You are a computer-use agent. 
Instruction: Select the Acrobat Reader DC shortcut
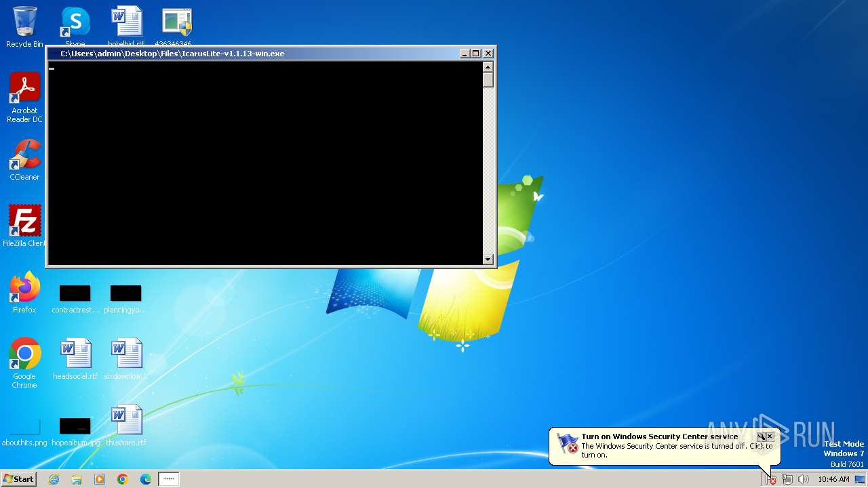pos(24,98)
